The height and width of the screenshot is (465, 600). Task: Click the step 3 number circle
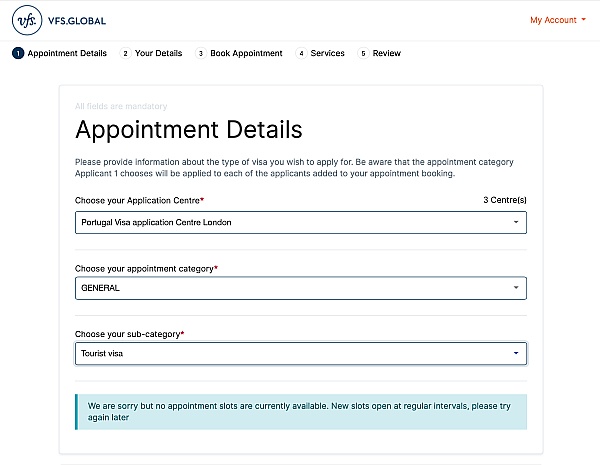click(x=201, y=53)
